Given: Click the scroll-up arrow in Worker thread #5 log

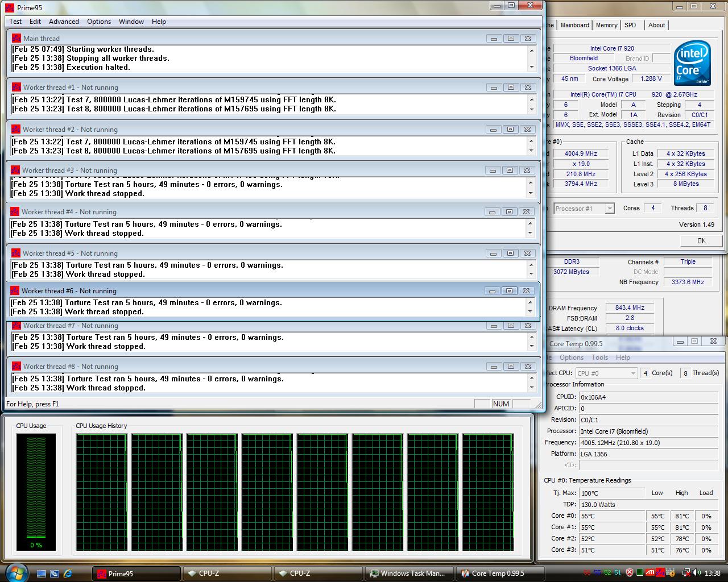Looking at the screenshot, I should coord(532,265).
